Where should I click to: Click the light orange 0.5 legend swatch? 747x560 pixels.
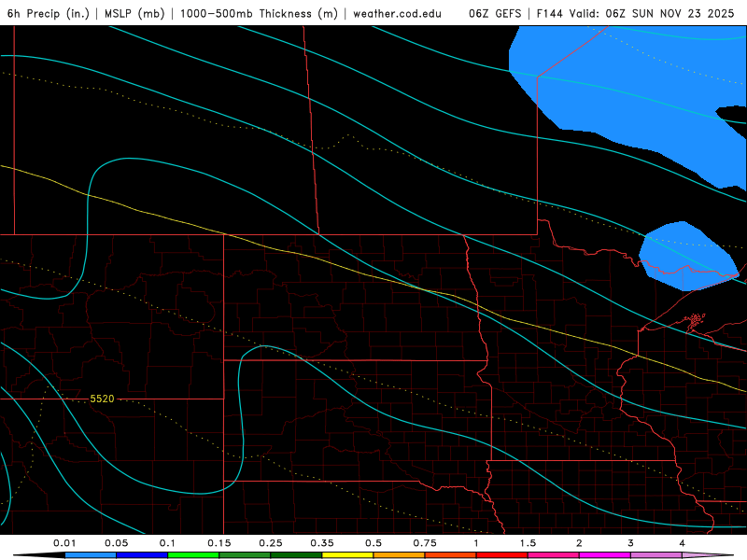click(x=400, y=555)
